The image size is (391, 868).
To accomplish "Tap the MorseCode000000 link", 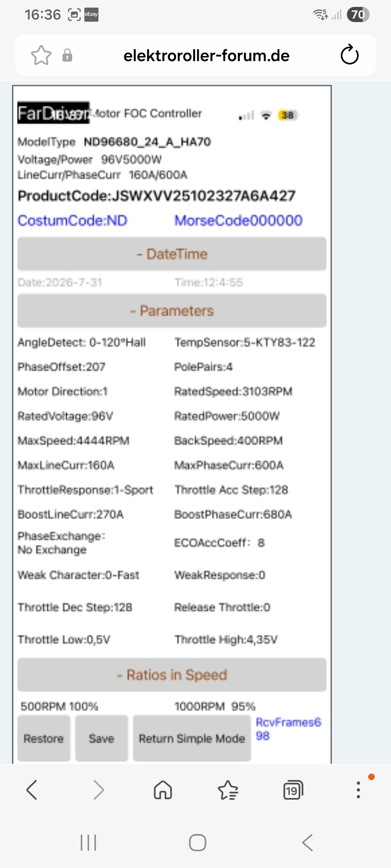I will coord(239,221).
